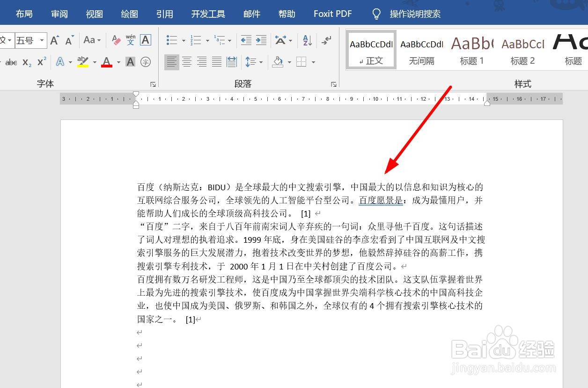Viewport: 588px width, 388px height.
Task: Toggle character shading
Action: coord(131,62)
